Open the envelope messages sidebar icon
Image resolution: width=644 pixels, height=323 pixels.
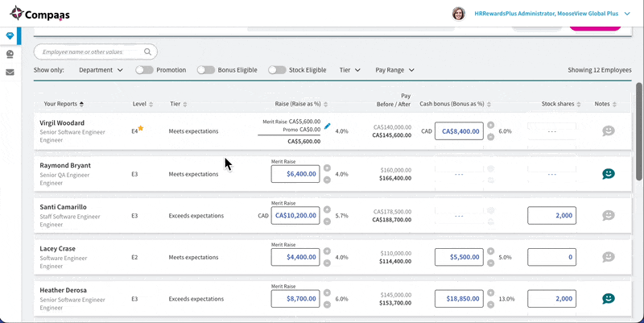tap(10, 72)
